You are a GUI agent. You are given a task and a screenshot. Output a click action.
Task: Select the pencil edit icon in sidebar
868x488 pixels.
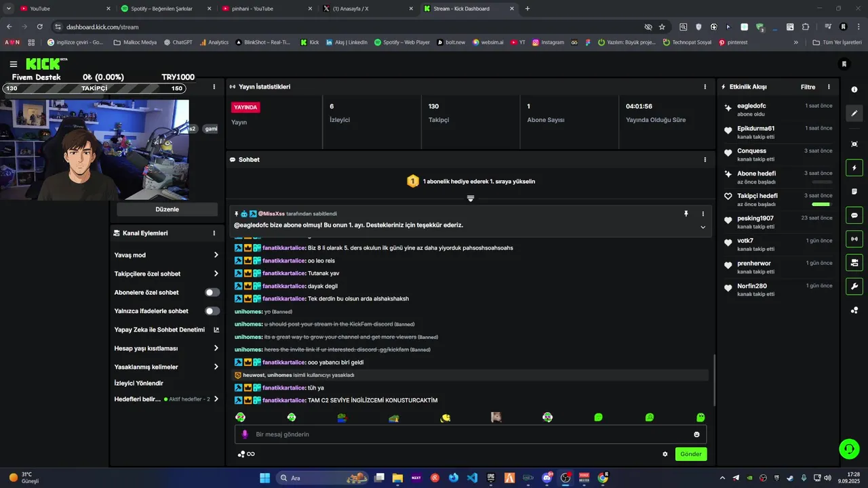tap(854, 113)
